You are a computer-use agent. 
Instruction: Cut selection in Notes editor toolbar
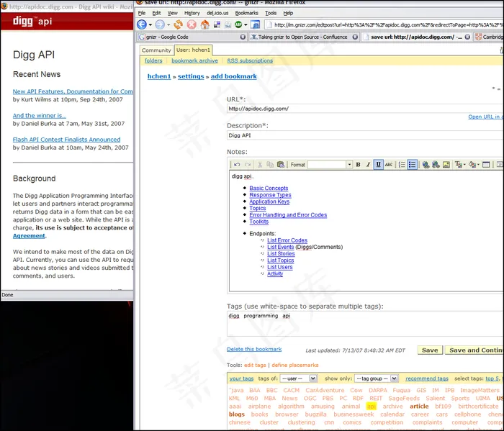pos(260,165)
